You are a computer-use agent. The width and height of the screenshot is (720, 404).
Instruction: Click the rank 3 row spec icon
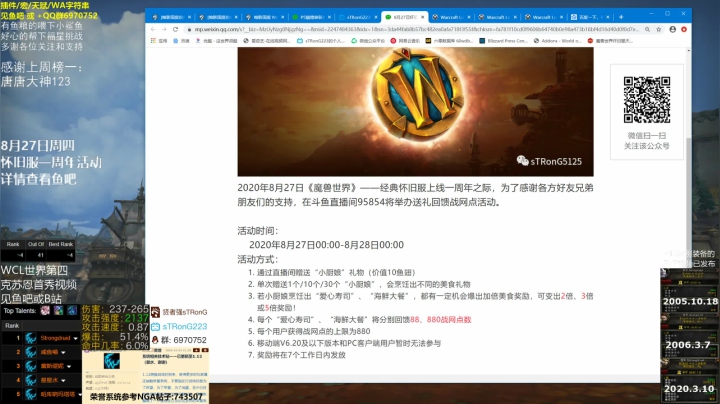[x=31, y=366]
